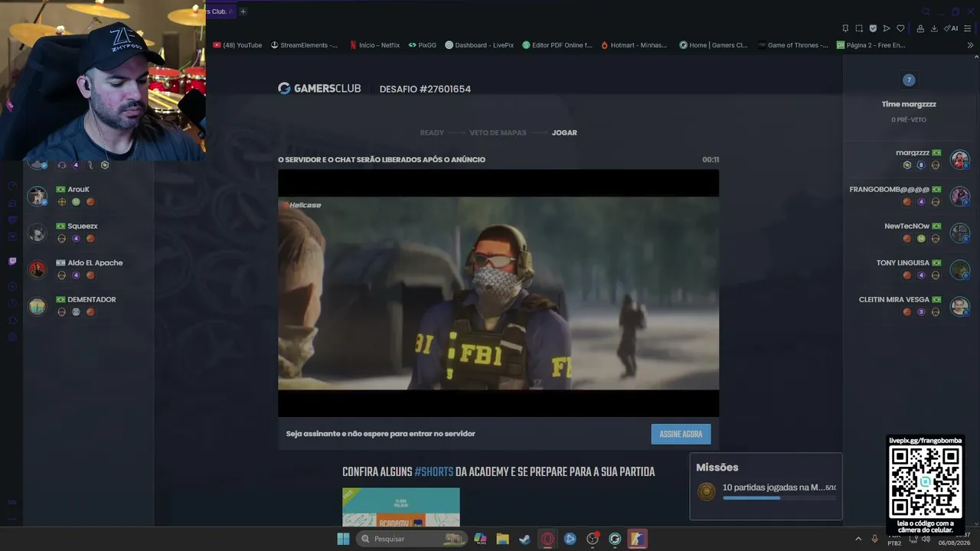Open the Página 2 - Free En... bookmark
The width and height of the screenshot is (980, 551).
point(871,45)
